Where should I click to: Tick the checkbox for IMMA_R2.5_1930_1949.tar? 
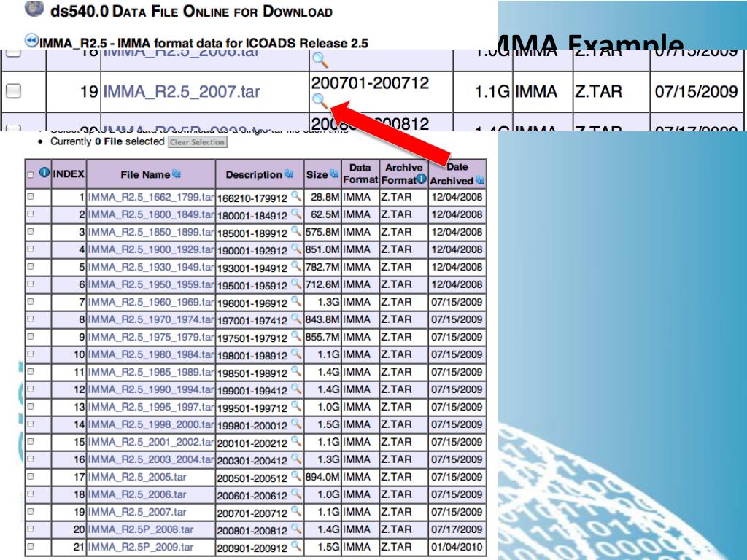pyautogui.click(x=31, y=266)
